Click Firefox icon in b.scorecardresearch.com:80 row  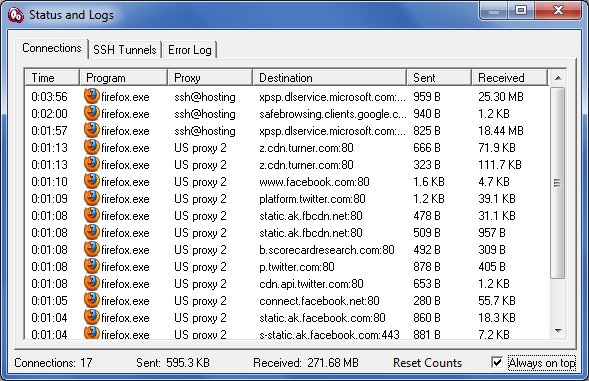[92, 249]
